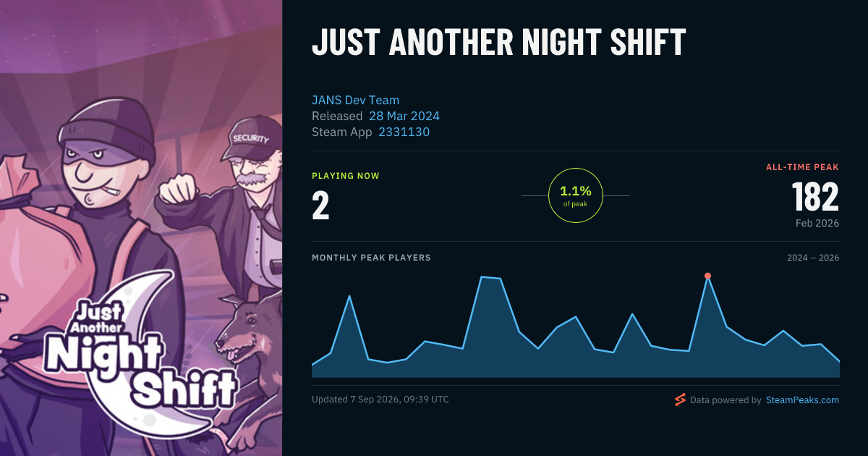
Task: Click the Just Another Night Shift title heading
Action: click(x=498, y=43)
